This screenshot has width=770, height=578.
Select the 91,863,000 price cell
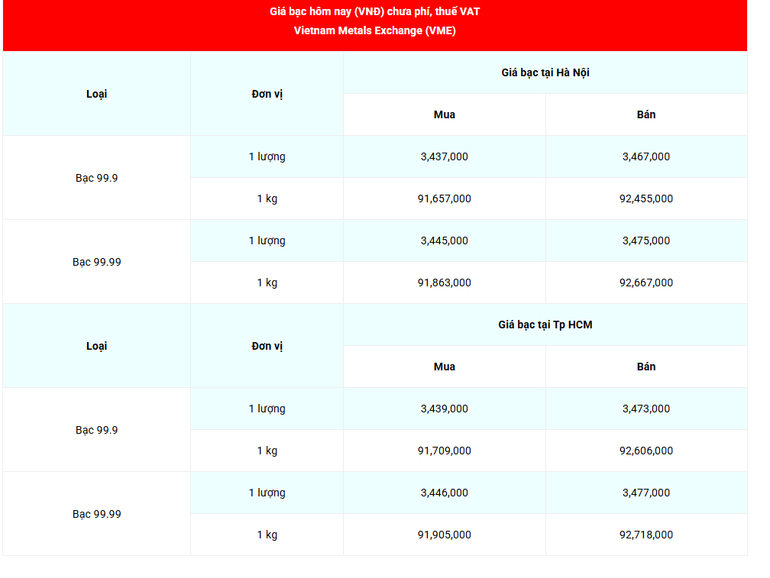[x=444, y=283]
